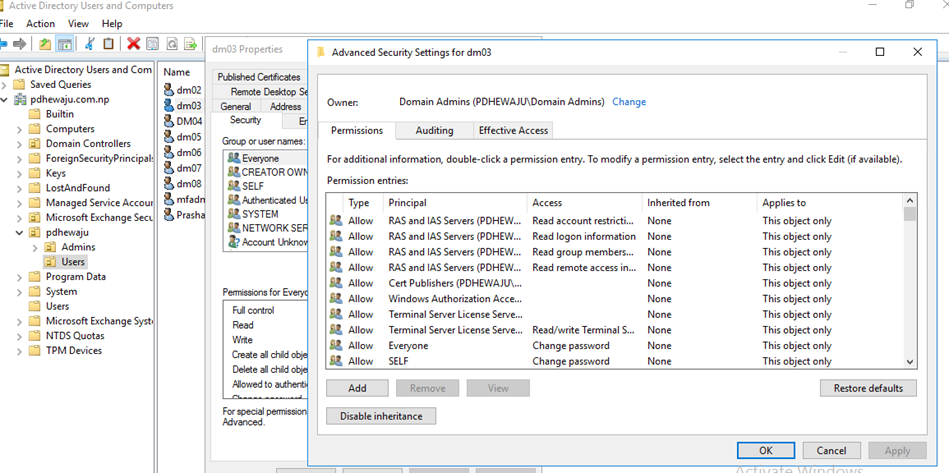Click the pdhewaju.com.np domain icon
This screenshot has height=473, width=949.
20,99
